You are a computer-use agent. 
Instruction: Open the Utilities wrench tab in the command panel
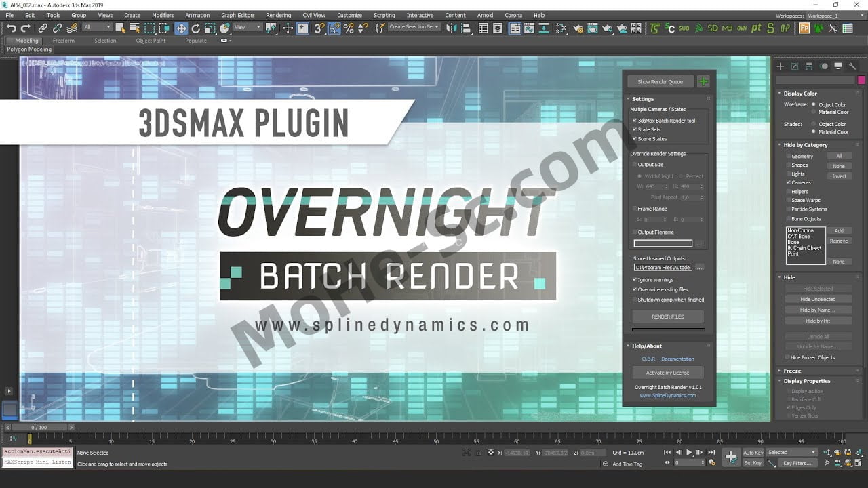(852, 66)
